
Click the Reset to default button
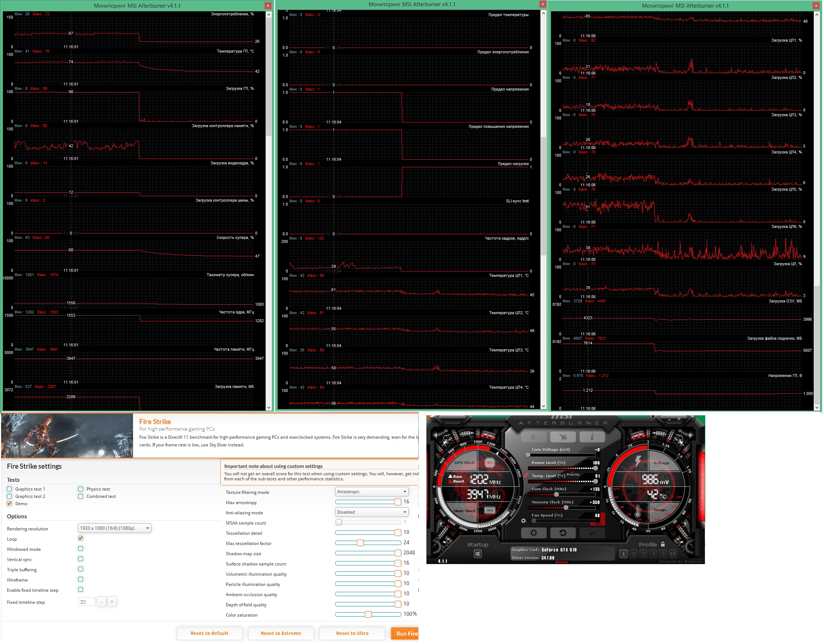click(x=209, y=633)
